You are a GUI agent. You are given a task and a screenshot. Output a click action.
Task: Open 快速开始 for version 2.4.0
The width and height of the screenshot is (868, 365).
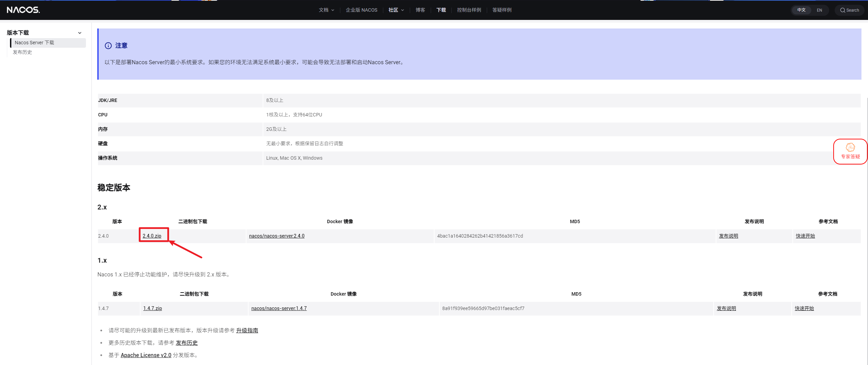click(x=805, y=236)
